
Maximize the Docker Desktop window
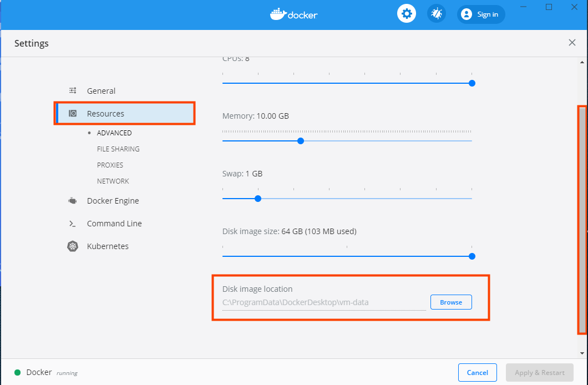point(549,7)
